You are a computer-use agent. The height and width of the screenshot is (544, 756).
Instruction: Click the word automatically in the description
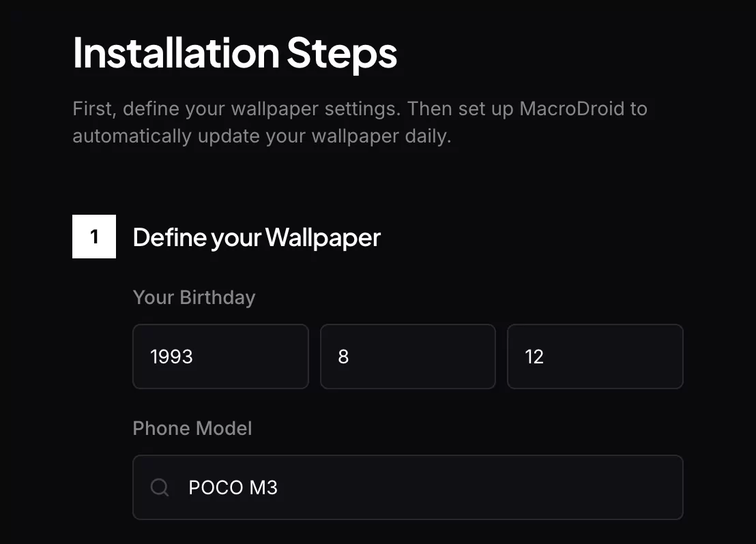pyautogui.click(x=132, y=136)
